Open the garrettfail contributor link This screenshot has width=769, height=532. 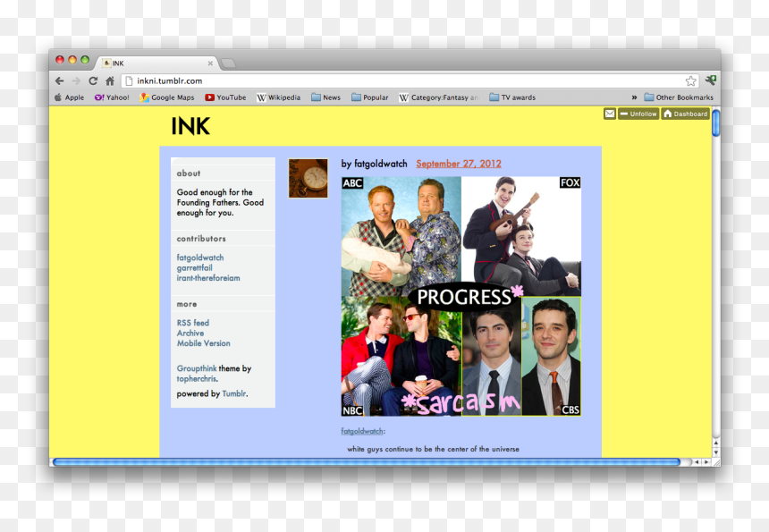coord(194,267)
